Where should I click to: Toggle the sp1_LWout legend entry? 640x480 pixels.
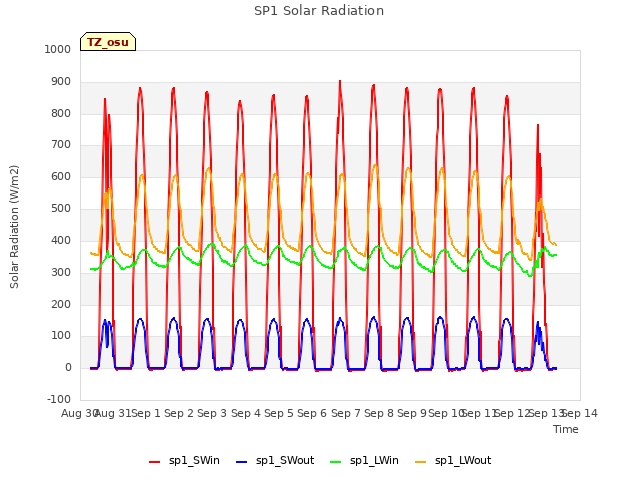pyautogui.click(x=453, y=461)
